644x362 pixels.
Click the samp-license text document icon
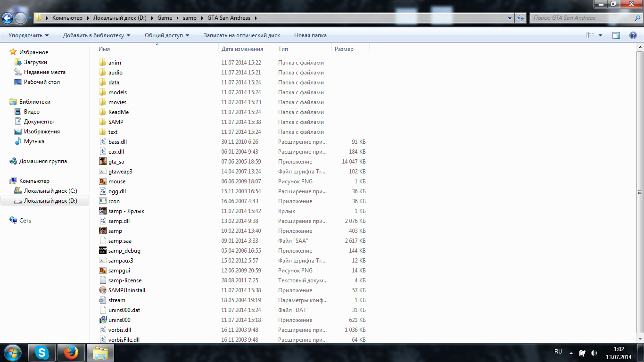tap(103, 280)
